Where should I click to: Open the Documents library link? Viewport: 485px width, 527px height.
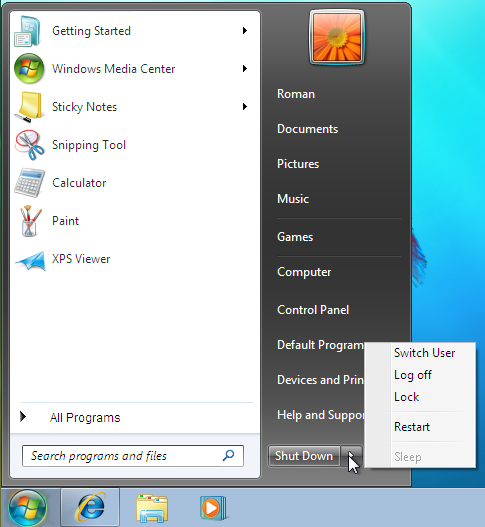pos(308,129)
